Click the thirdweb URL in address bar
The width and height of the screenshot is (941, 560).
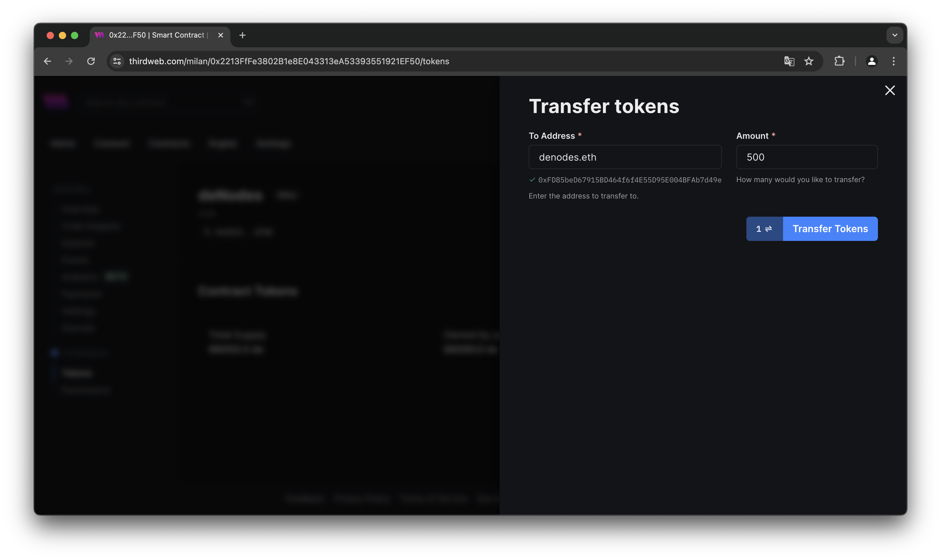289,61
